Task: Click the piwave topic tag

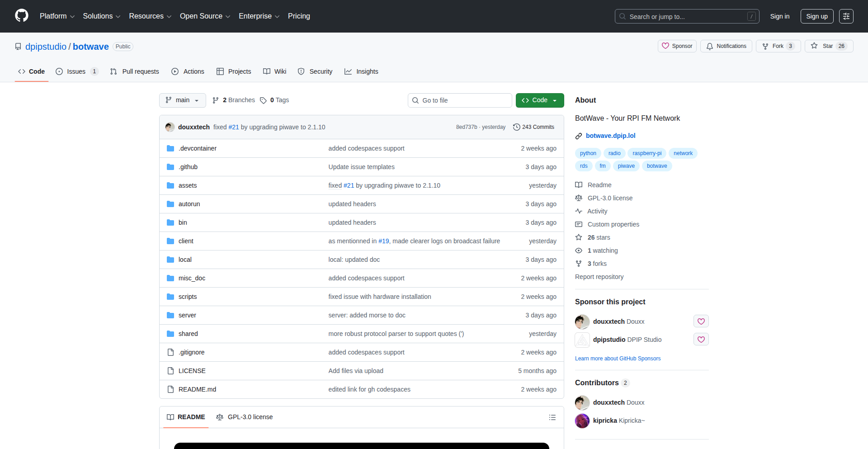Action: click(x=626, y=166)
